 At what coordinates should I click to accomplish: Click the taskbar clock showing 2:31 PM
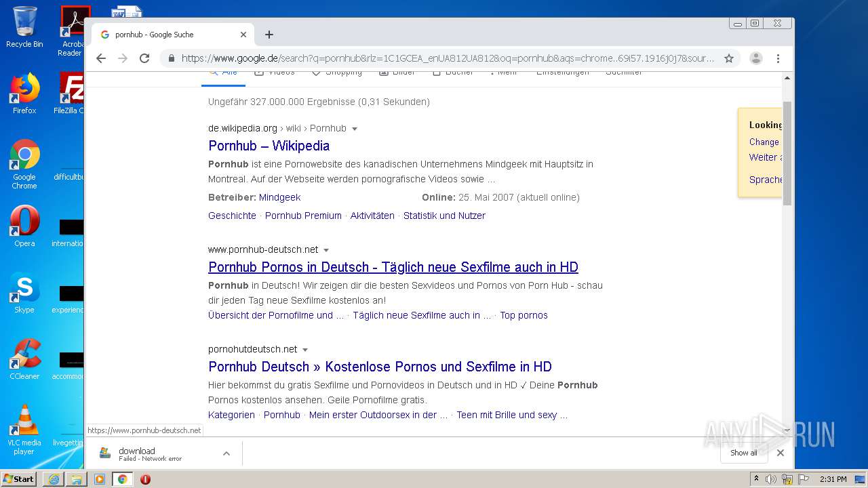click(x=833, y=479)
